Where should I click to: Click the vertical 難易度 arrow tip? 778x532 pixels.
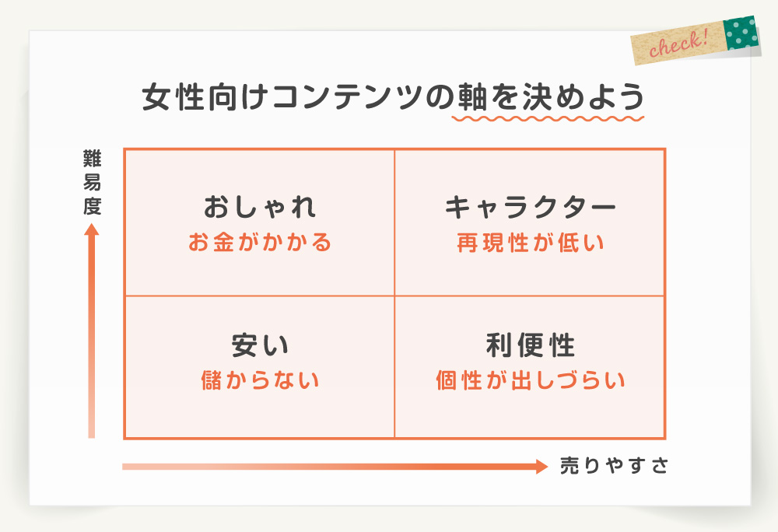pyautogui.click(x=91, y=229)
